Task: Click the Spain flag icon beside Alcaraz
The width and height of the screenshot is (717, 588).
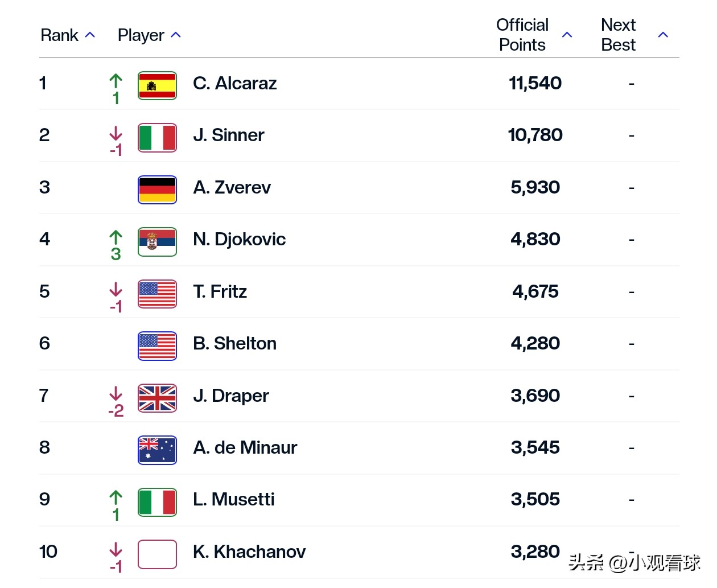Action: click(x=157, y=86)
